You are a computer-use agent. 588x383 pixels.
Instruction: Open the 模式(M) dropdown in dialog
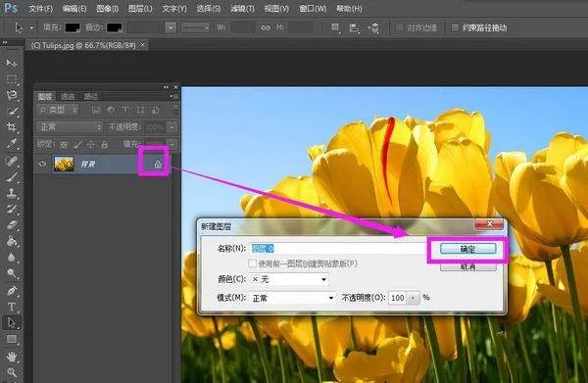(x=292, y=298)
